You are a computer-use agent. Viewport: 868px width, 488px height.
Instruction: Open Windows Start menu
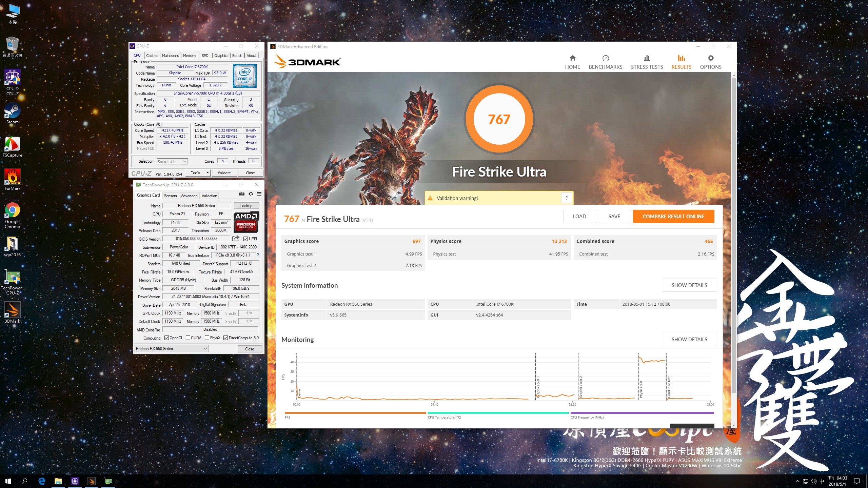pos(8,481)
